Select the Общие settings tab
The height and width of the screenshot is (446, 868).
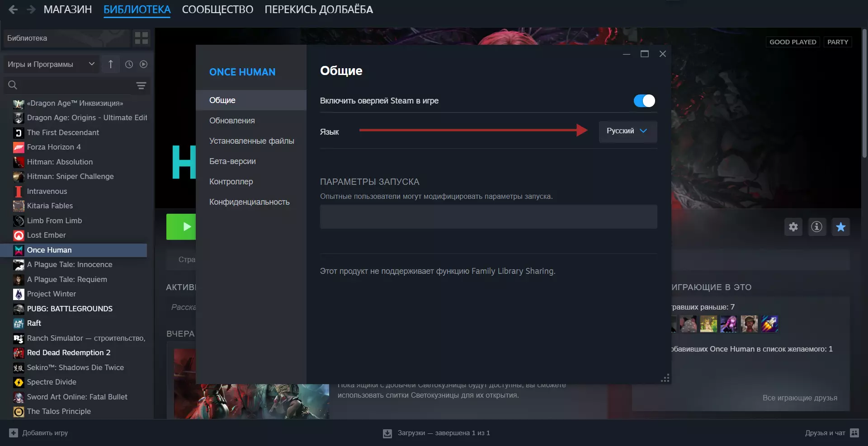pyautogui.click(x=251, y=100)
